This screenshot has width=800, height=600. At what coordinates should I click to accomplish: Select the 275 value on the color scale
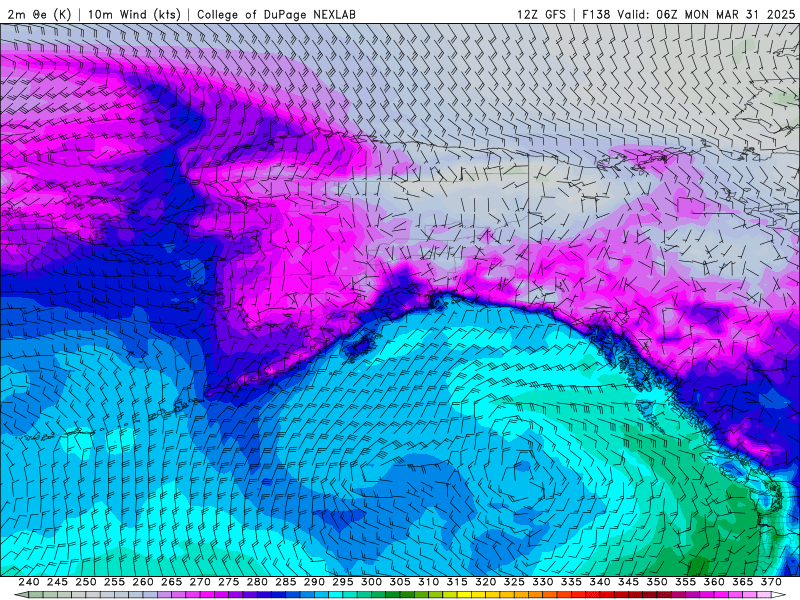pyautogui.click(x=229, y=582)
